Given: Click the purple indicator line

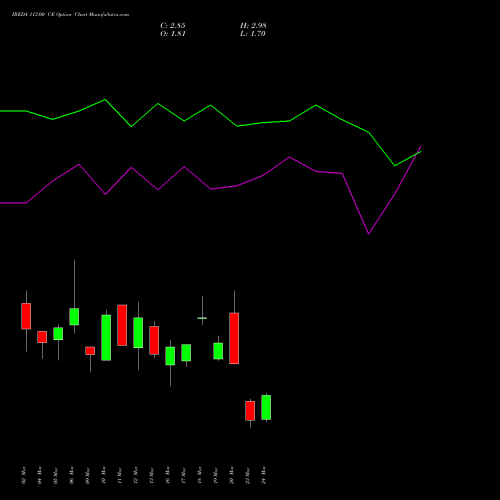Looking at the screenshot, I should (210, 189).
